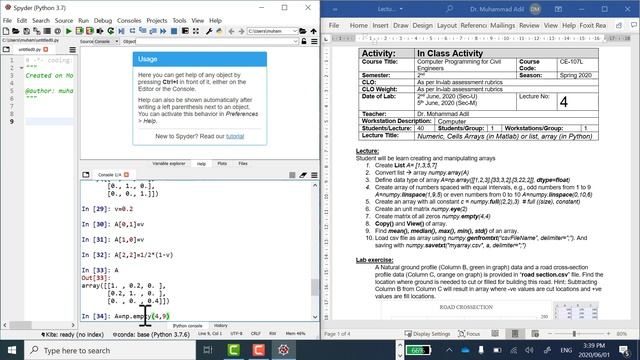Switch to the Variable explorer tab

coord(169,163)
